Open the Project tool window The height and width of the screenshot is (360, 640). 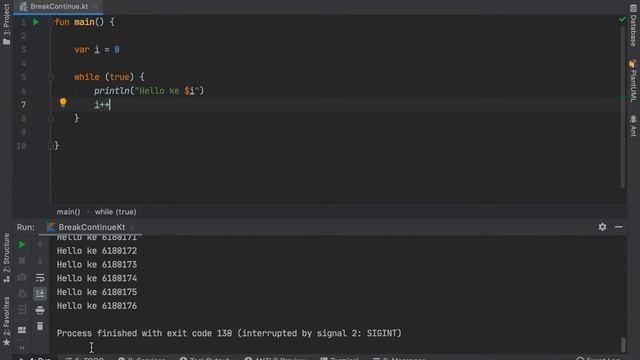(x=7, y=24)
